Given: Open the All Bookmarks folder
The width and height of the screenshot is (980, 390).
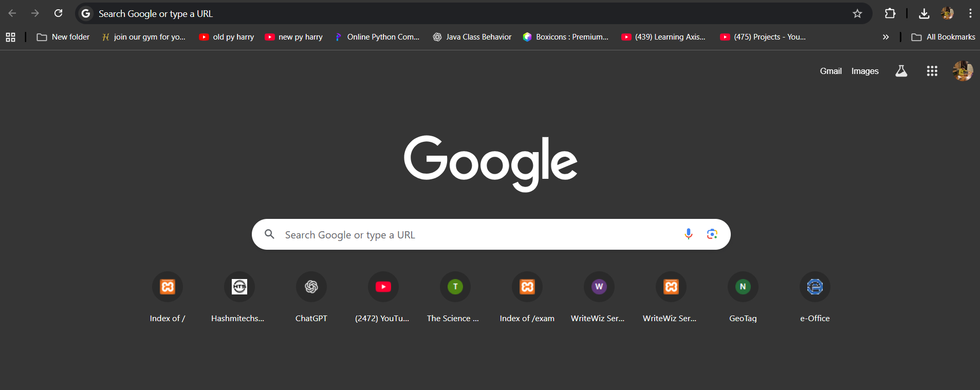Looking at the screenshot, I should click(x=943, y=37).
